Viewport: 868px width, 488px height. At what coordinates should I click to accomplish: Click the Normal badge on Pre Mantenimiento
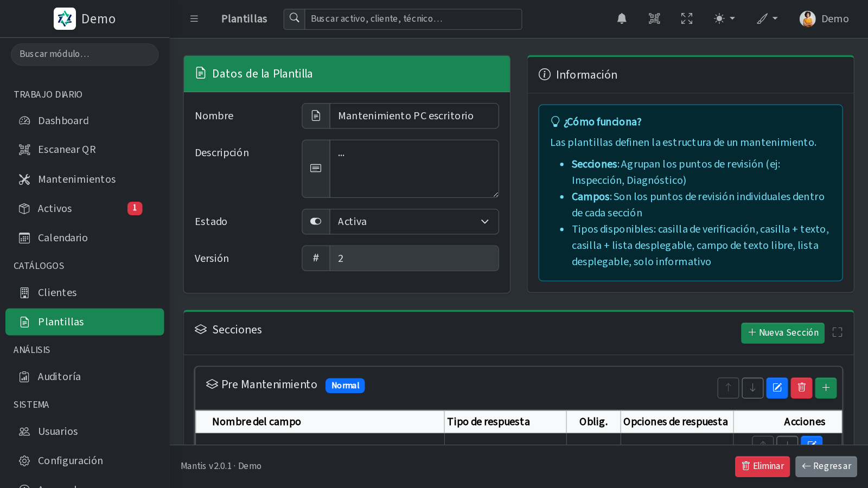point(345,386)
